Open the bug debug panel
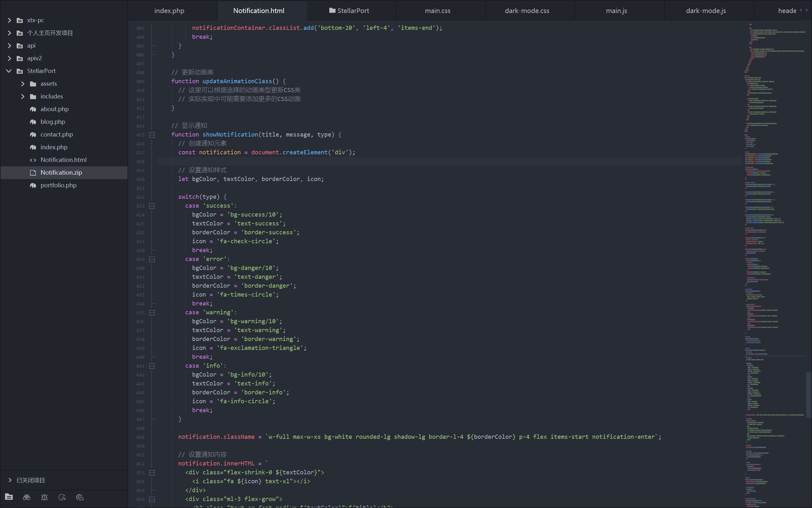 44,497
